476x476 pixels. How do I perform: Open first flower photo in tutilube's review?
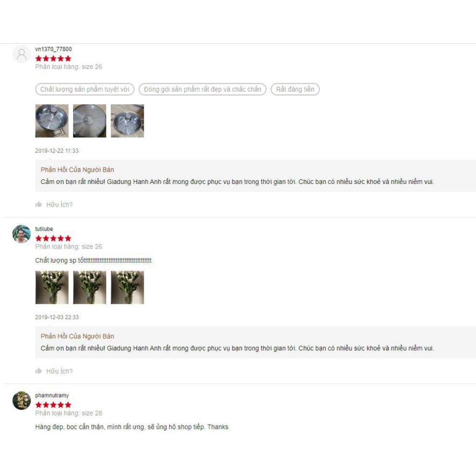pos(52,287)
